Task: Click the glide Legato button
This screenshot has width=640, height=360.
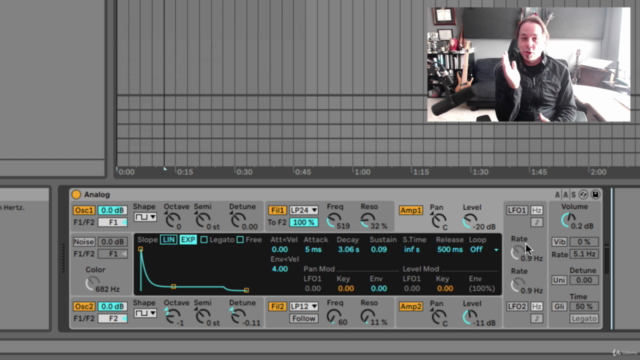Action: coord(584,318)
